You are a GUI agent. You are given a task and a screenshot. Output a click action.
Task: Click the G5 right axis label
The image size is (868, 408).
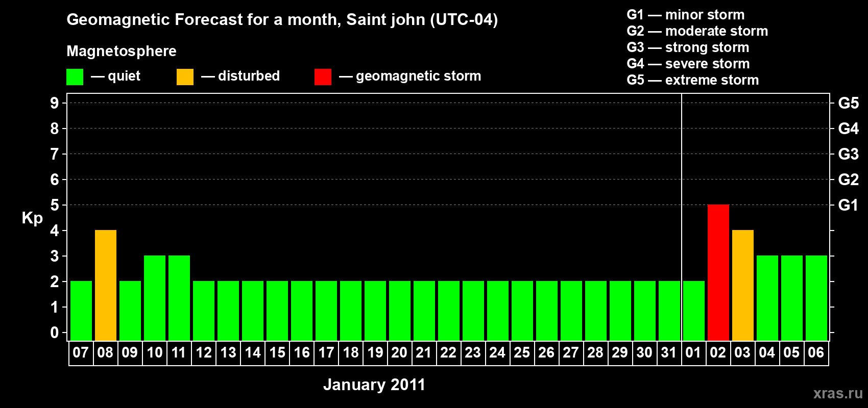coord(848,103)
